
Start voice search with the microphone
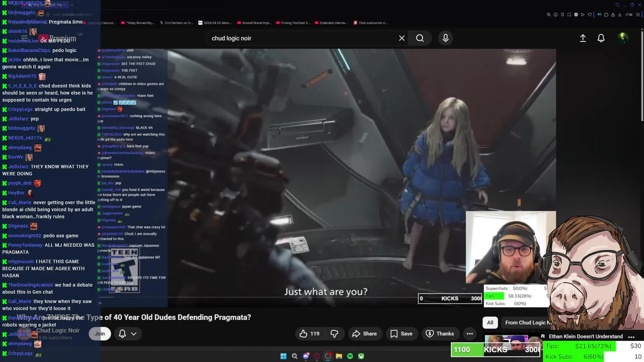(x=445, y=38)
